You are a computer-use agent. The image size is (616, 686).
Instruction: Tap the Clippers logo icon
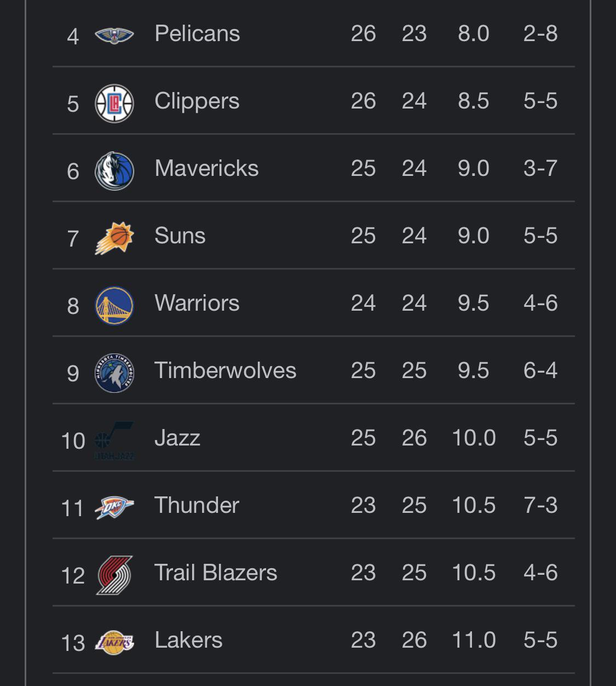(x=114, y=103)
